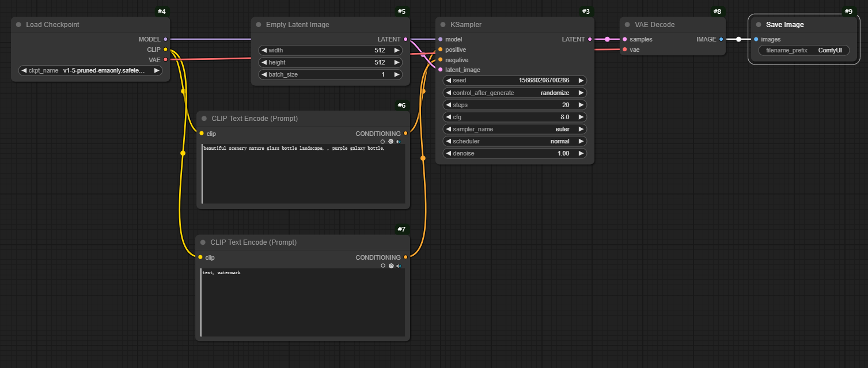Click the denoise slider field
The image size is (868, 368).
coord(514,153)
